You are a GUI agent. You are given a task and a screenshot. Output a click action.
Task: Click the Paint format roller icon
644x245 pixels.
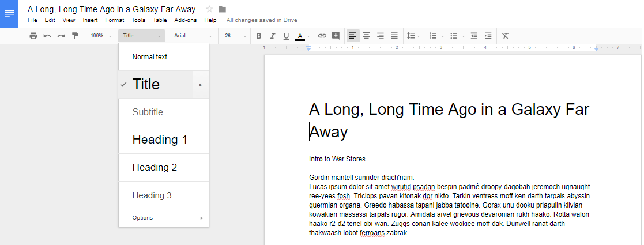(75, 36)
